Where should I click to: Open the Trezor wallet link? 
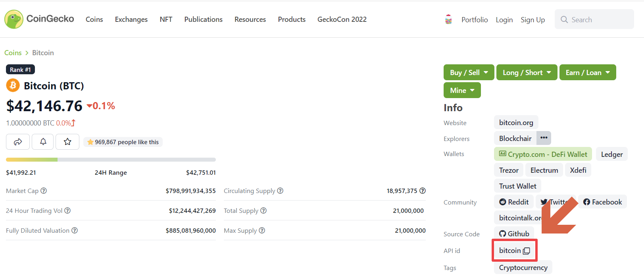pos(509,170)
